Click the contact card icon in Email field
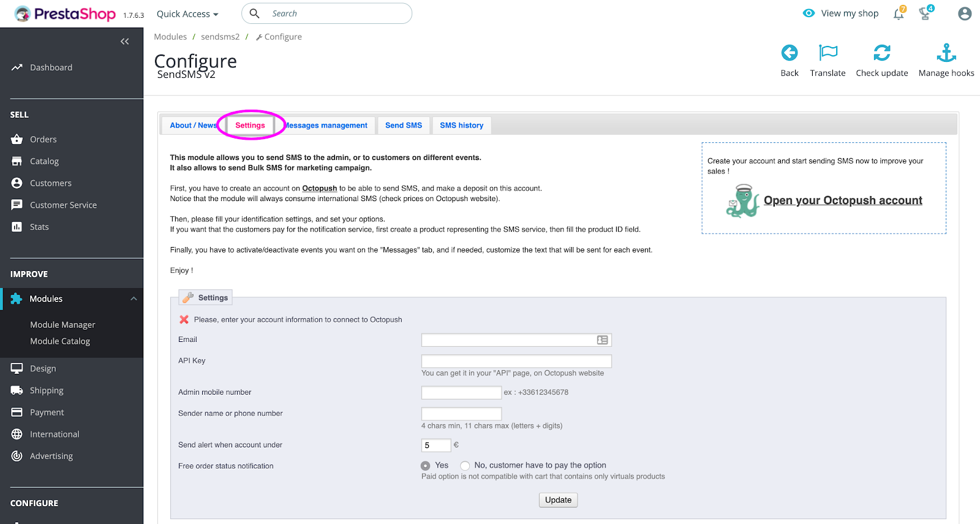The width and height of the screenshot is (980, 524). [603, 340]
